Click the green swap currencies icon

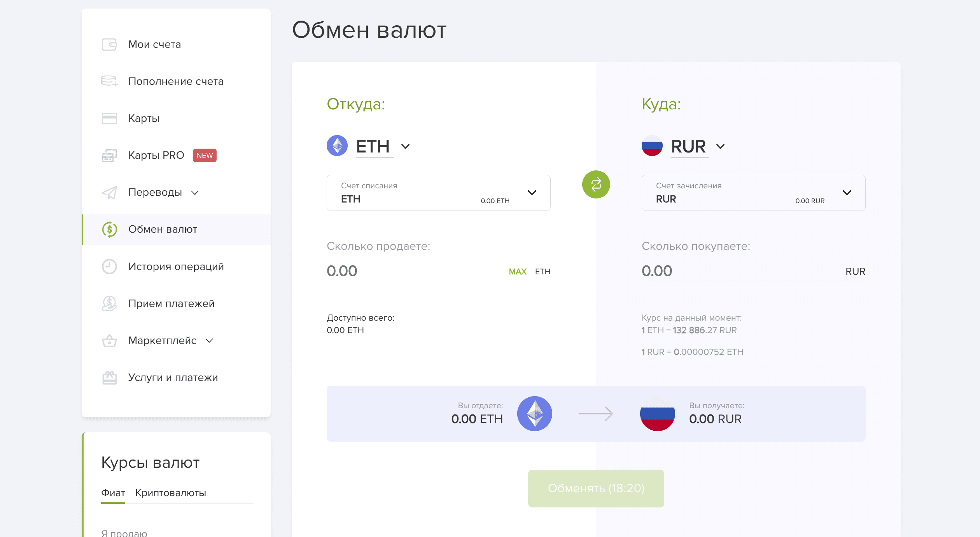pos(596,184)
